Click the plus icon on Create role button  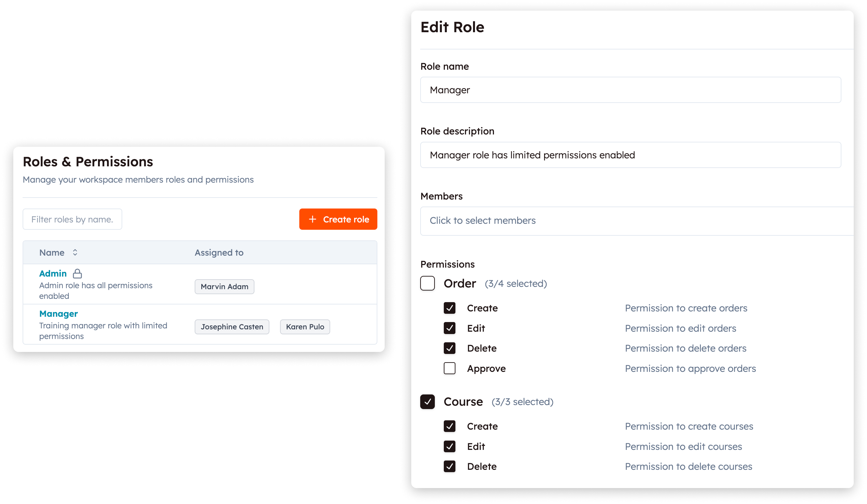(x=312, y=219)
